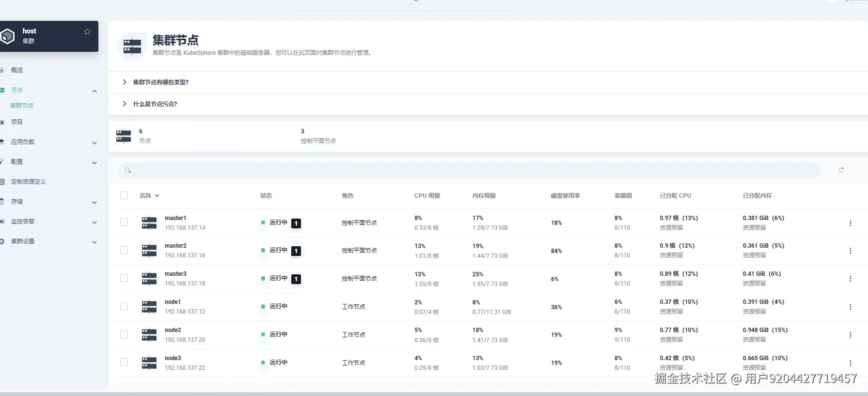Click the host cluster cube icon

[x=7, y=36]
